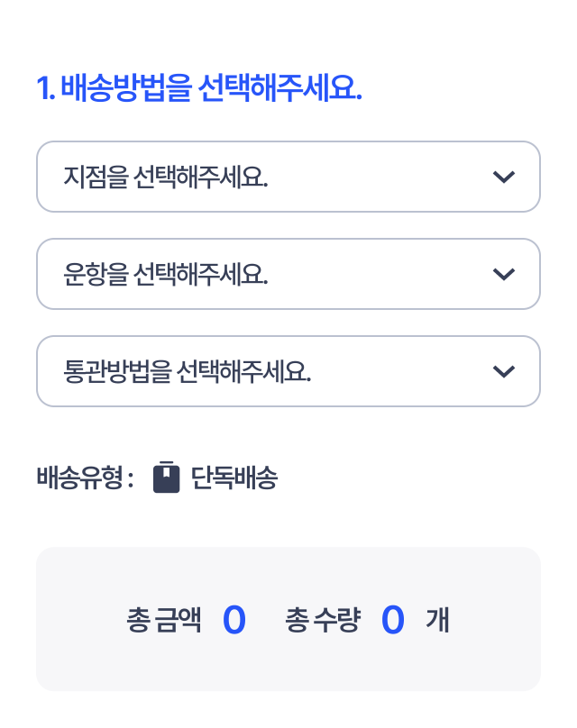The image size is (577, 728).
Task: Select the 단독배송 shipping type text
Action: pyautogui.click(x=234, y=478)
